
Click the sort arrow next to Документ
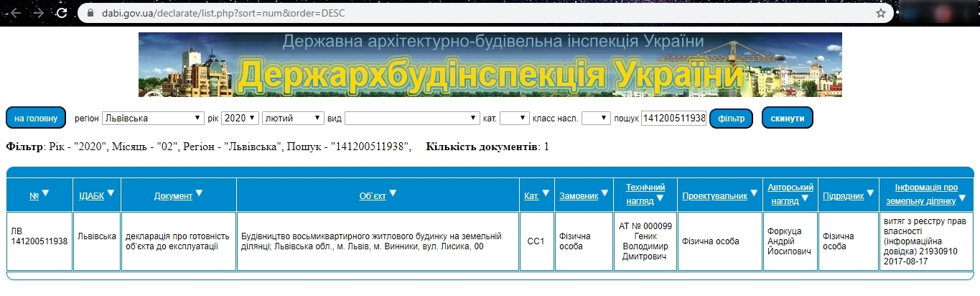pos(199,193)
